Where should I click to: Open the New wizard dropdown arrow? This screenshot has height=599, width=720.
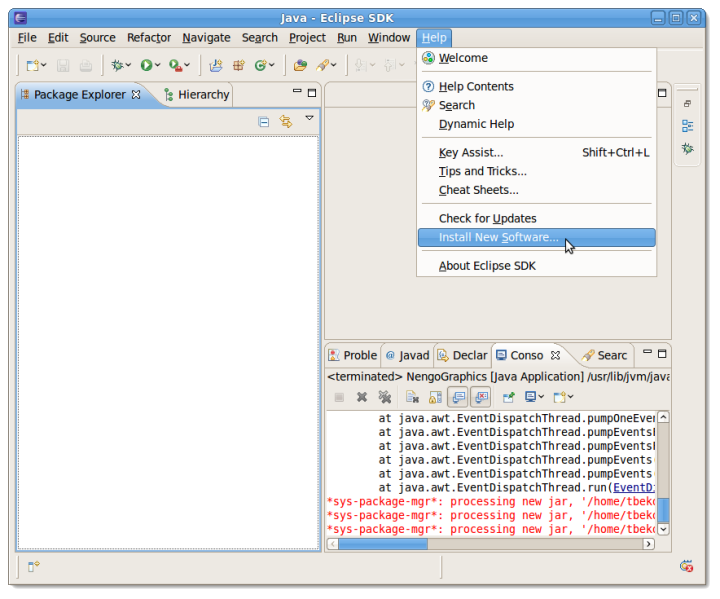[44, 65]
